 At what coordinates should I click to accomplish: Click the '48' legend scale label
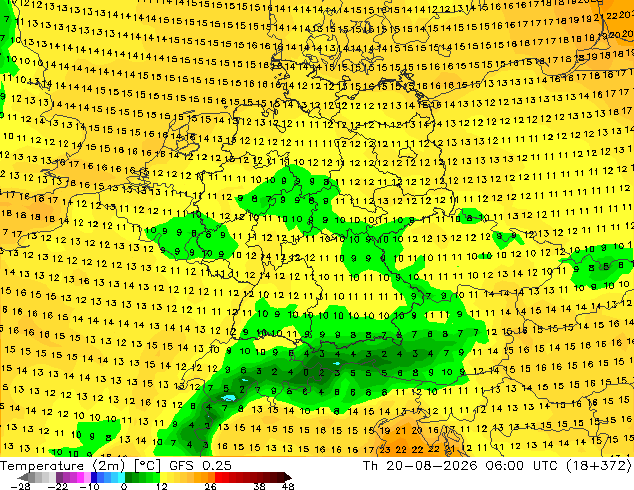tap(288, 486)
